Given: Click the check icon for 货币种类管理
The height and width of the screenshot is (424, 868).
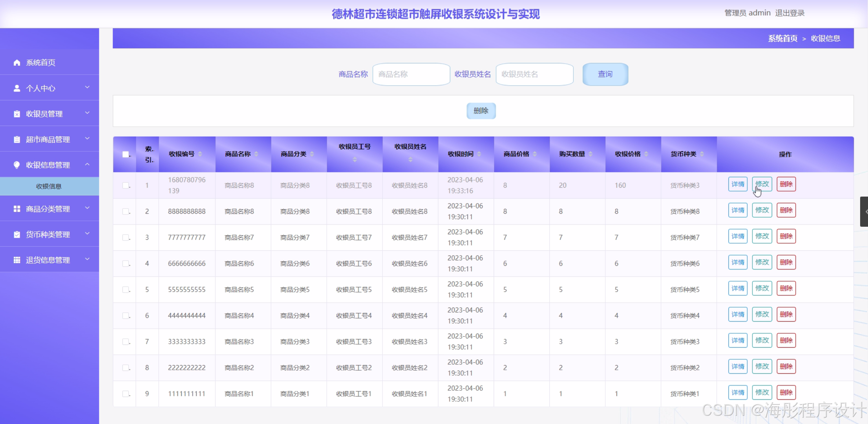Looking at the screenshot, I should 17,235.
